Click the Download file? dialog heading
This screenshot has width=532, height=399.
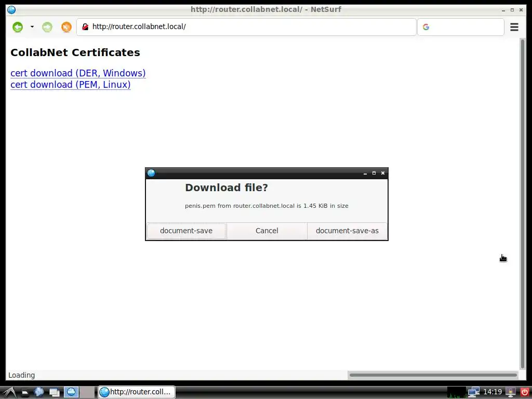point(227,187)
